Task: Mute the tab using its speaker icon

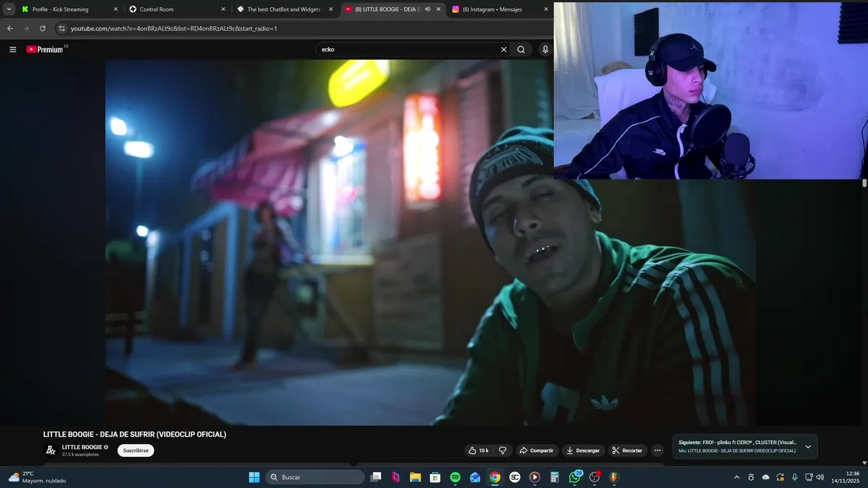Action: click(x=427, y=9)
